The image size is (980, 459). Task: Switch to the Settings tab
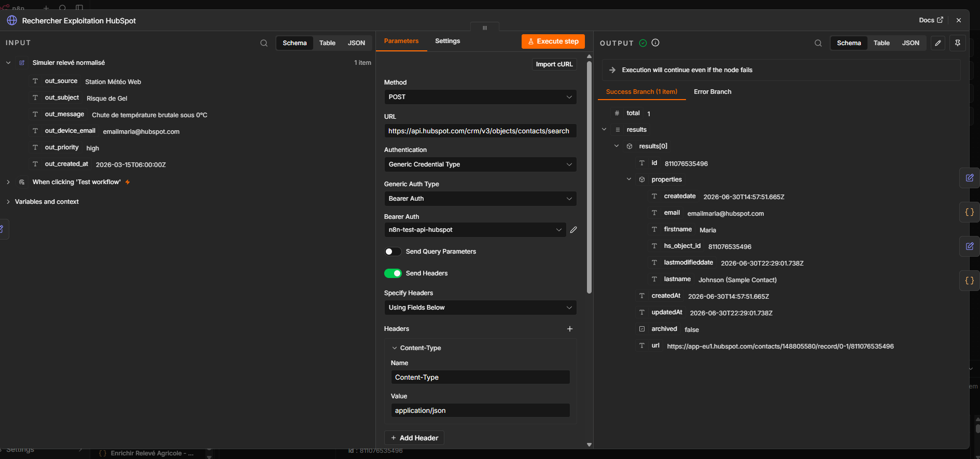[447, 41]
